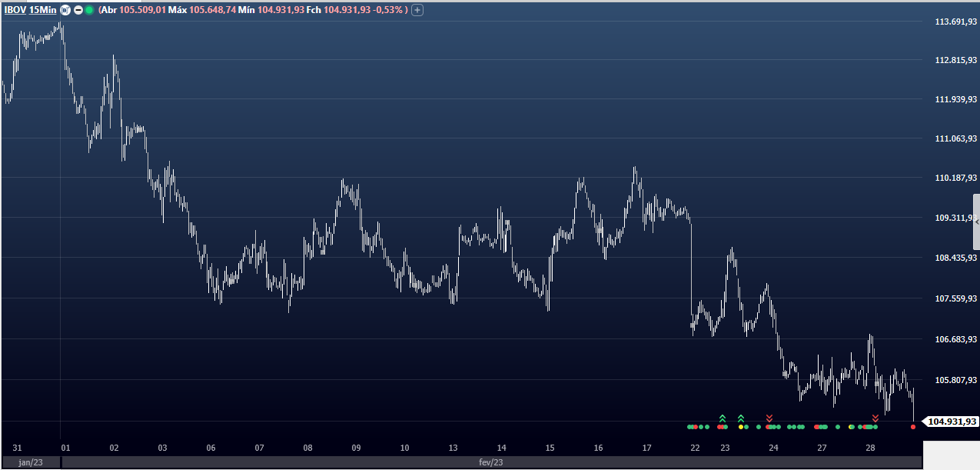Toggle the green status circle indicator
The width and height of the screenshot is (980, 470).
89,10
